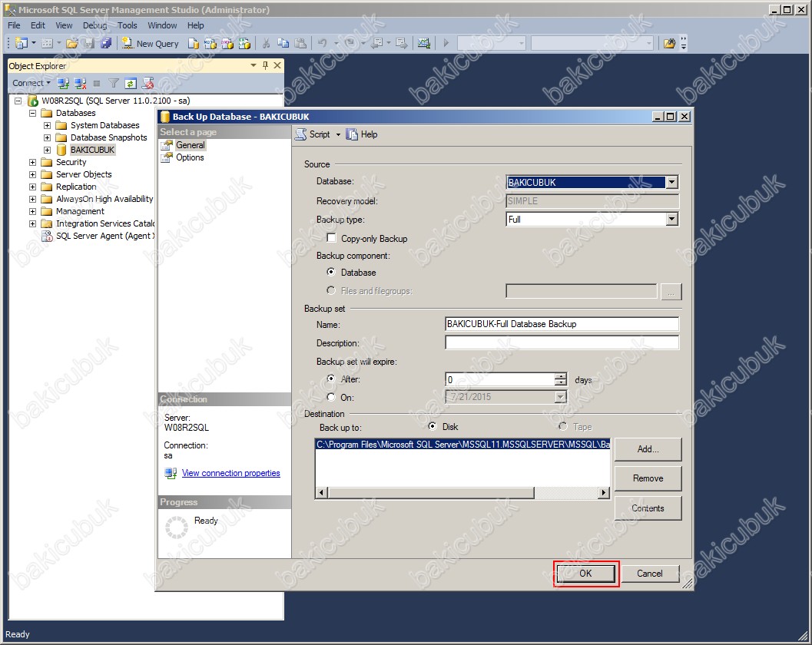Select the Options page in backup dialog
Image resolution: width=812 pixels, height=645 pixels.
click(190, 157)
